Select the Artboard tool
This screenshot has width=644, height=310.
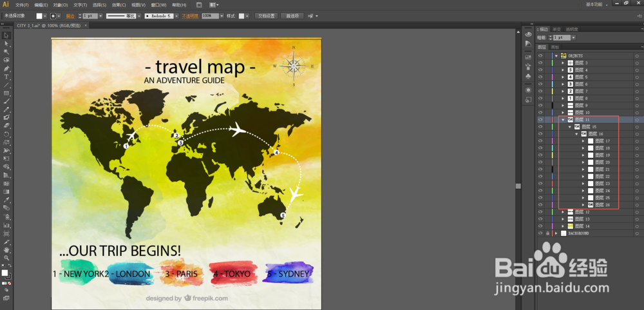(x=6, y=233)
